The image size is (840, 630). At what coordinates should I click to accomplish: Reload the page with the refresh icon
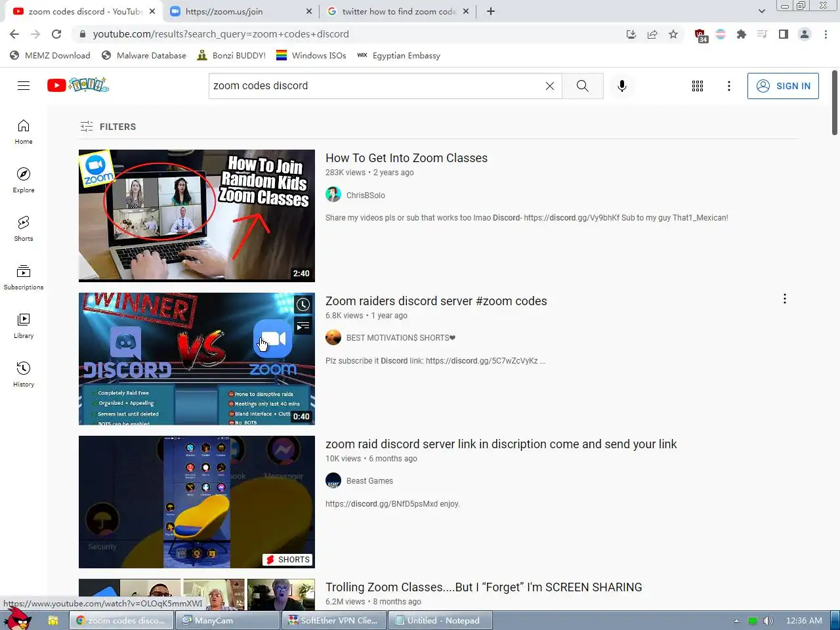pyautogui.click(x=56, y=34)
